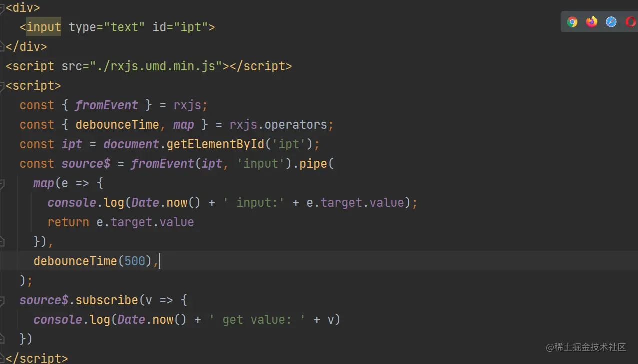Collapse the fold marker beside the opening <script> line

tap(1, 86)
